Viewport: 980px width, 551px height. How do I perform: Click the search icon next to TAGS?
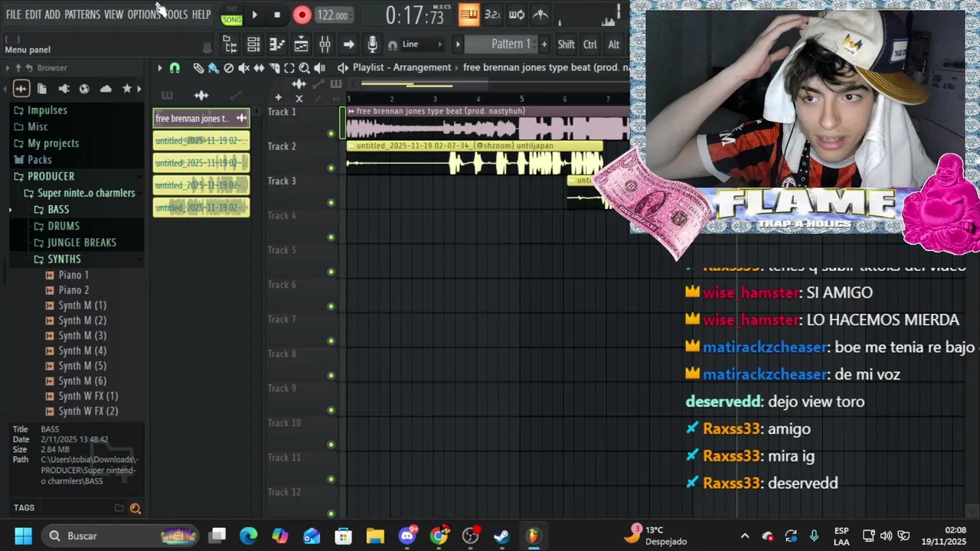click(136, 508)
